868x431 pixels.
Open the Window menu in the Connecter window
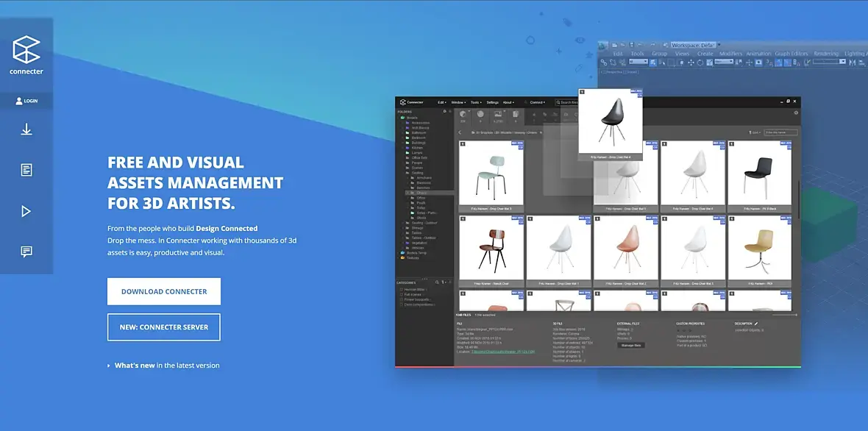(458, 102)
